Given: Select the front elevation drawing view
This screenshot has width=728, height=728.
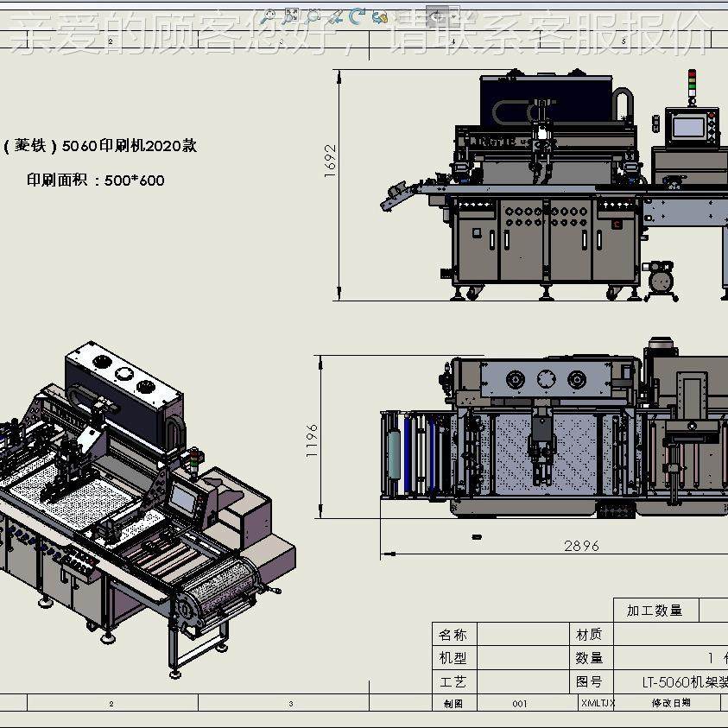Looking at the screenshot, I should 554,185.
